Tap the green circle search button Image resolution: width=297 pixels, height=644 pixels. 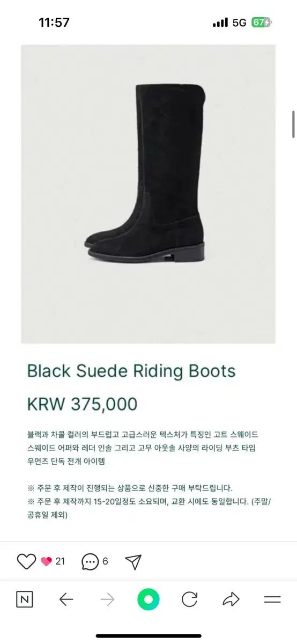click(148, 599)
